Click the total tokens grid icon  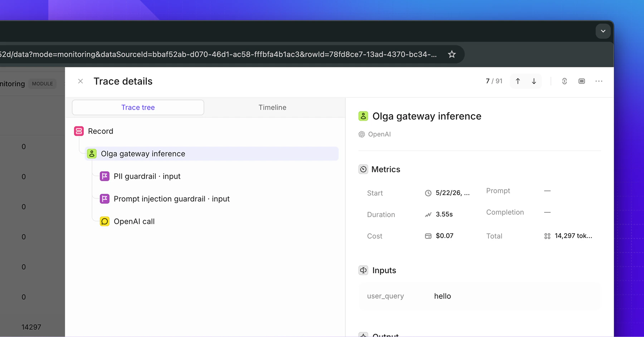pos(547,236)
